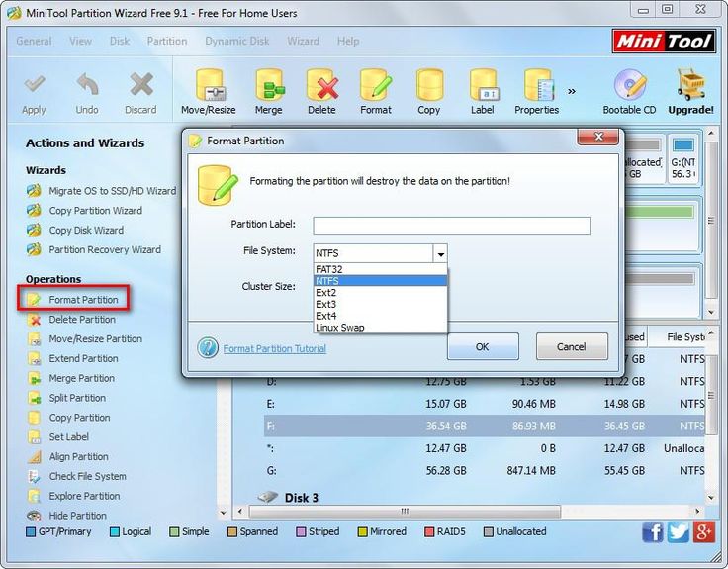728x569 pixels.
Task: Select the F: partition row
Action: click(485, 426)
